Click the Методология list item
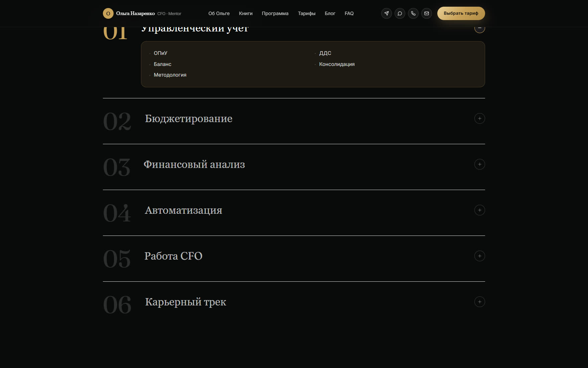The height and width of the screenshot is (368, 588). coord(170,75)
